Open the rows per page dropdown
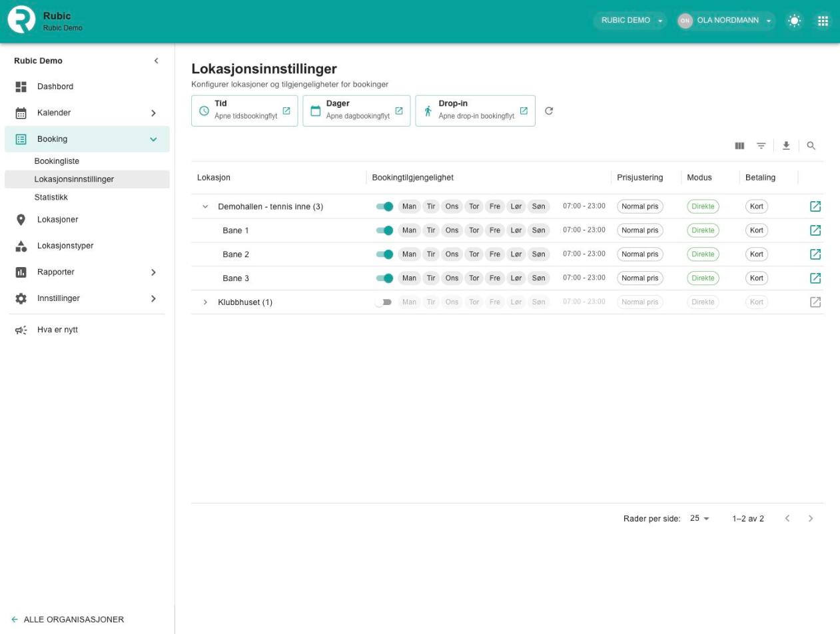Image resolution: width=840 pixels, height=634 pixels. pyautogui.click(x=699, y=518)
